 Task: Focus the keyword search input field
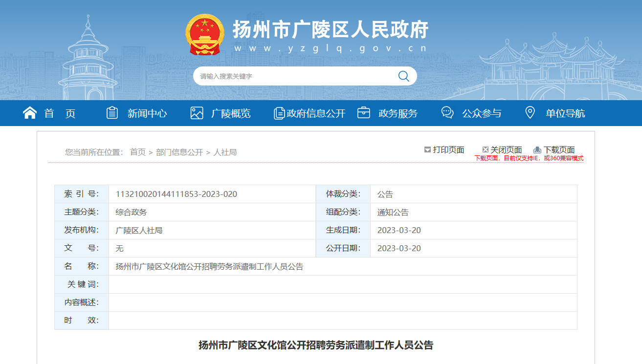(293, 76)
